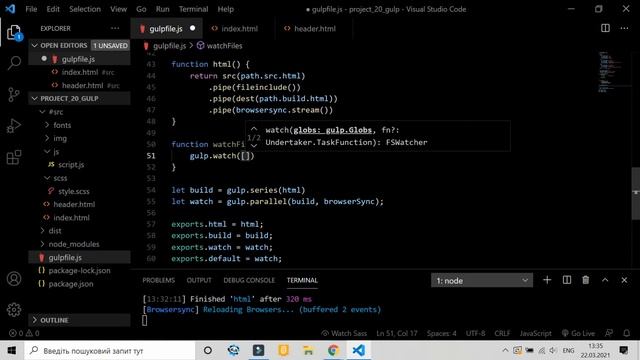The image size is (640, 360).
Task: Maximize the terminal panel size
Action: (x=605, y=280)
